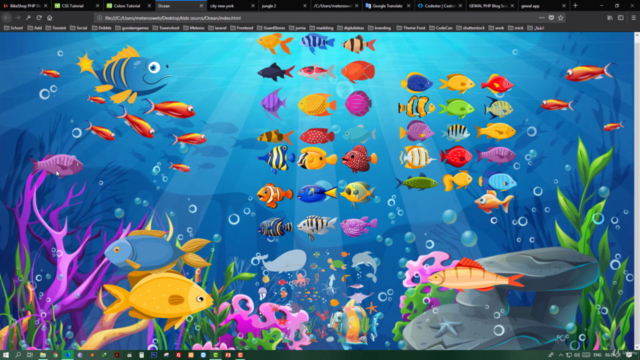Open the Firefox hamburger menu
640x360 pixels.
[x=633, y=18]
